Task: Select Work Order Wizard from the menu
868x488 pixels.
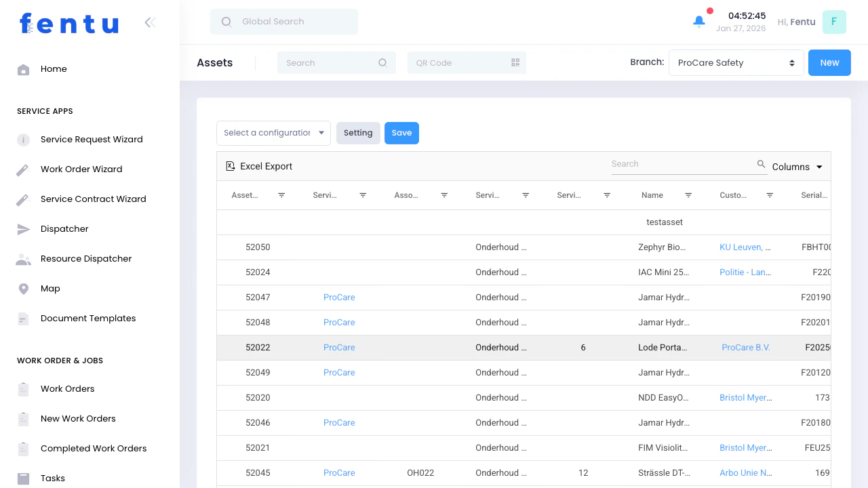Action: (x=81, y=169)
